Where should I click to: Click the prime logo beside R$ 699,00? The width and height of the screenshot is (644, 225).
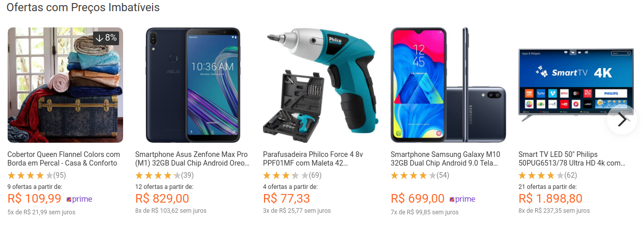coord(462,199)
